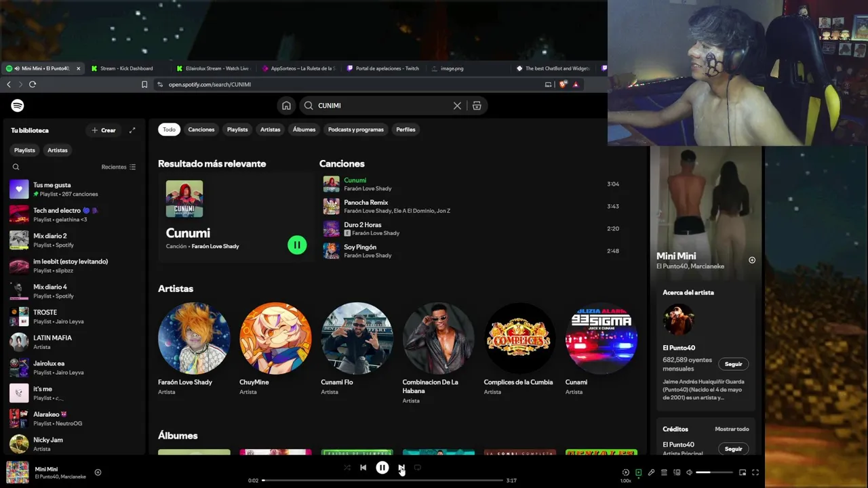Open the Browse icon beside the search bar

(x=477, y=106)
